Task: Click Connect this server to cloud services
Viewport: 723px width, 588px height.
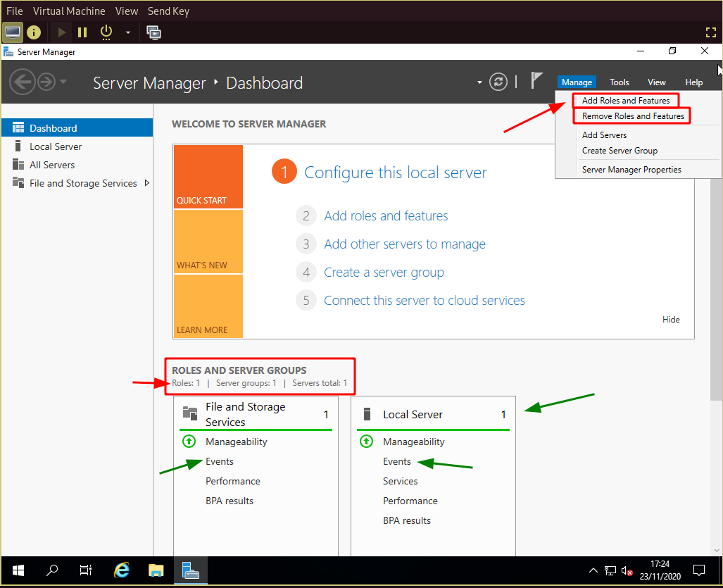Action: pyautogui.click(x=425, y=301)
